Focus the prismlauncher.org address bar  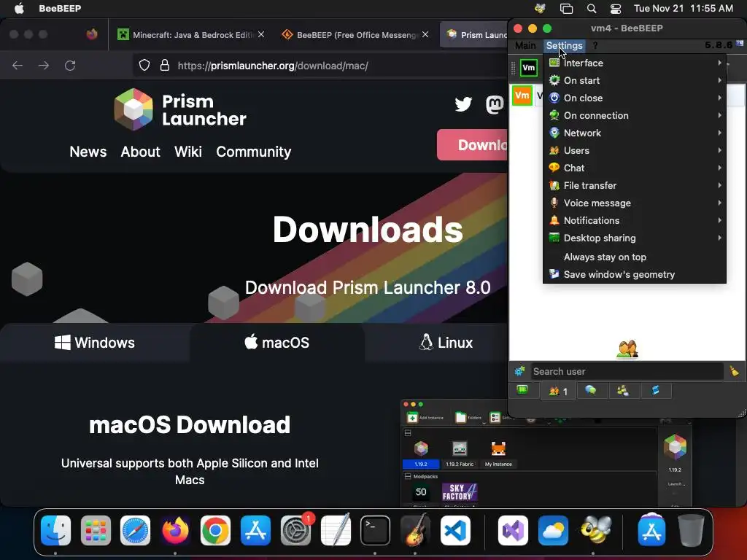click(x=273, y=66)
